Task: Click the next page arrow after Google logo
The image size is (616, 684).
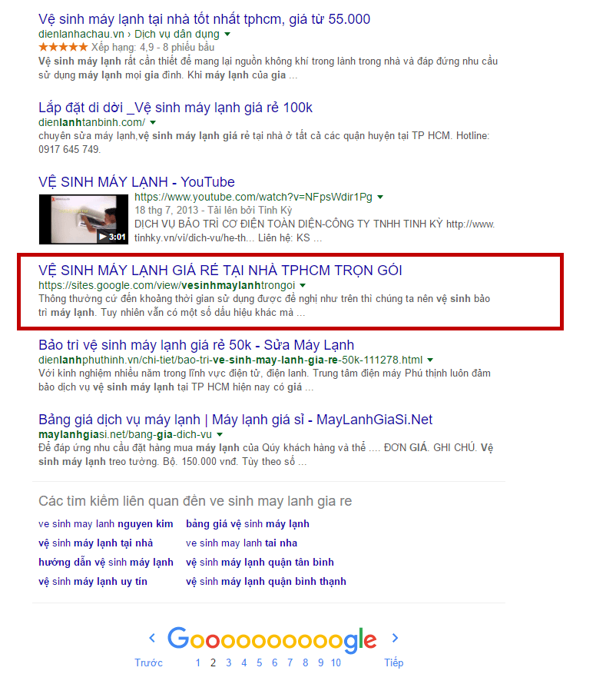Action: pos(395,638)
